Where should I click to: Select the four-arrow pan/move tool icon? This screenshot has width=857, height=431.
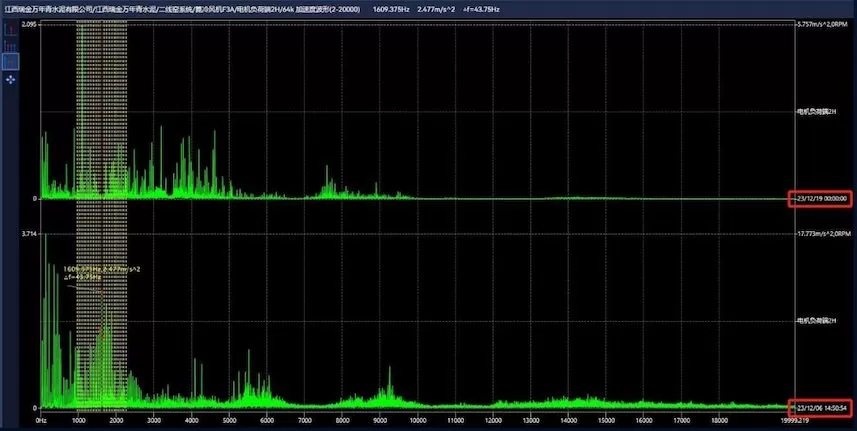[11, 77]
